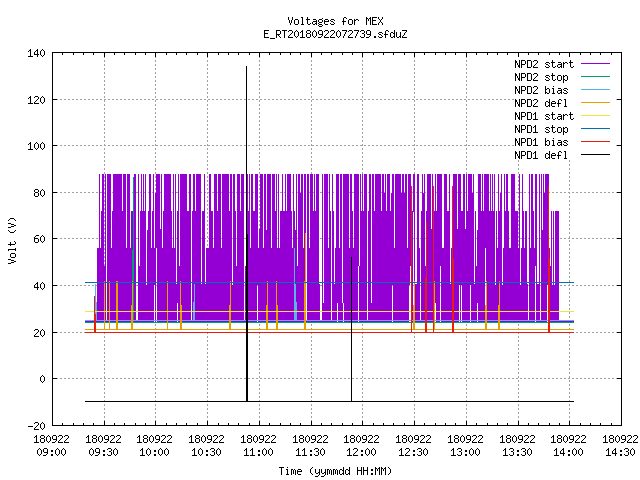The height and width of the screenshot is (480, 640).
Task: Click the y-axis tick label 60
Action: (39, 239)
